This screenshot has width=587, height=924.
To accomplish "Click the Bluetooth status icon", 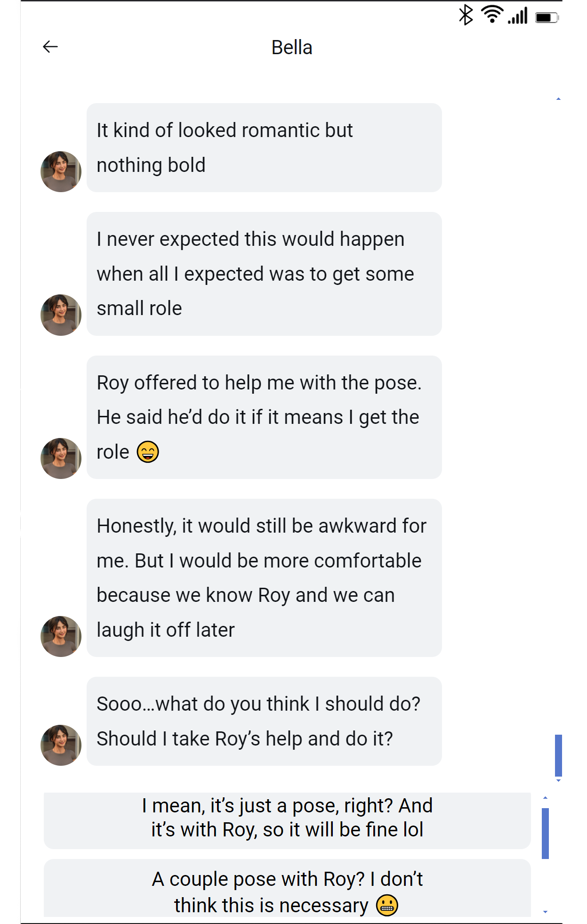I will (466, 15).
